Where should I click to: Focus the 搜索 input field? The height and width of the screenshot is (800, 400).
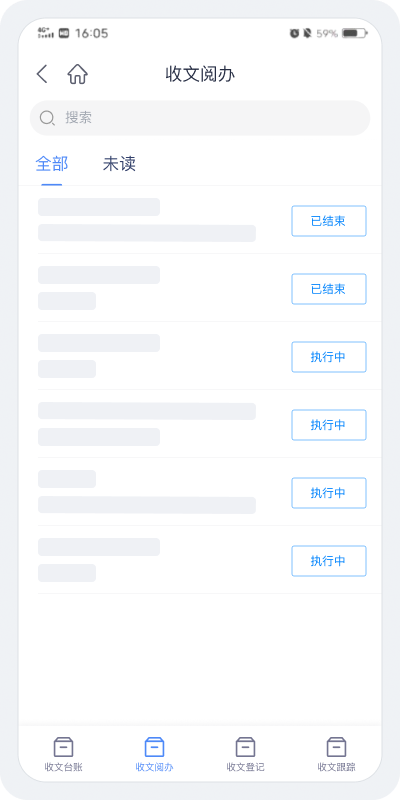point(200,118)
